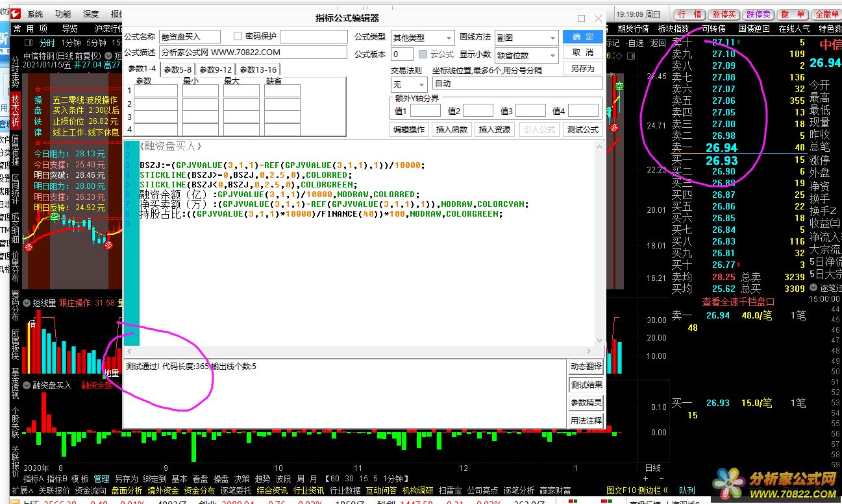842x504 pixels.
Task: Switch to the 参数5-8 tab
Action: pos(177,69)
